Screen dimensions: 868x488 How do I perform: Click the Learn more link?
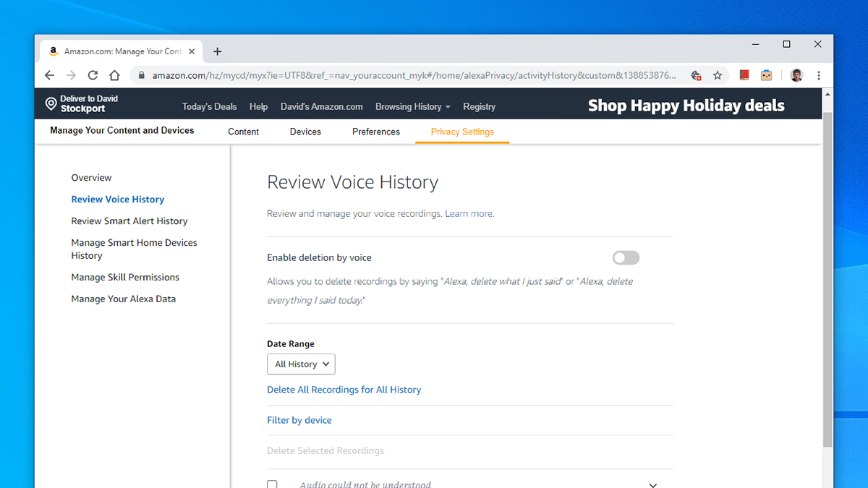469,213
